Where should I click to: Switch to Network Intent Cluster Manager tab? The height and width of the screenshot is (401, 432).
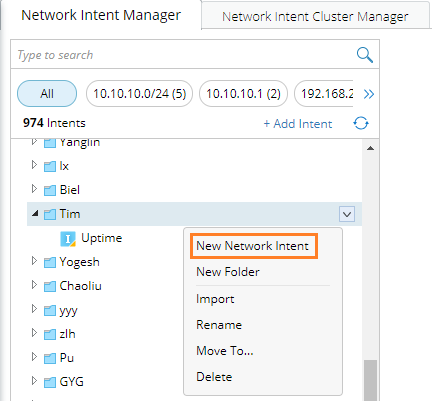pyautogui.click(x=315, y=16)
